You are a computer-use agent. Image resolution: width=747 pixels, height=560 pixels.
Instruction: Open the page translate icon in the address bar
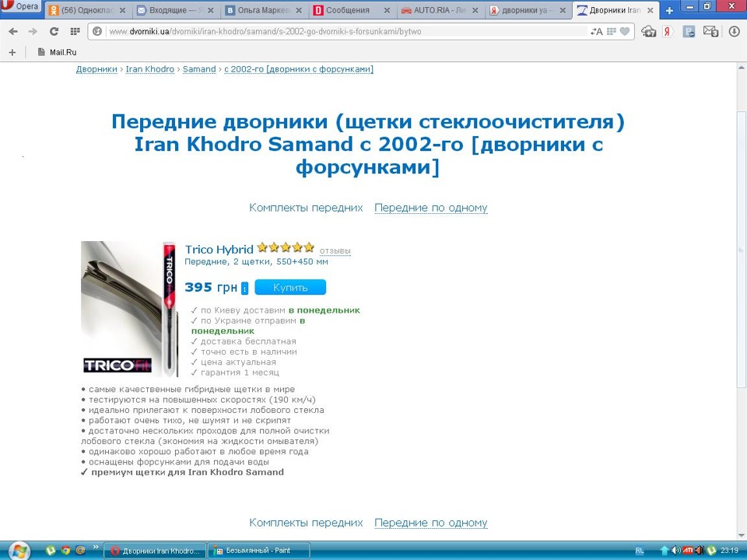pos(597,31)
